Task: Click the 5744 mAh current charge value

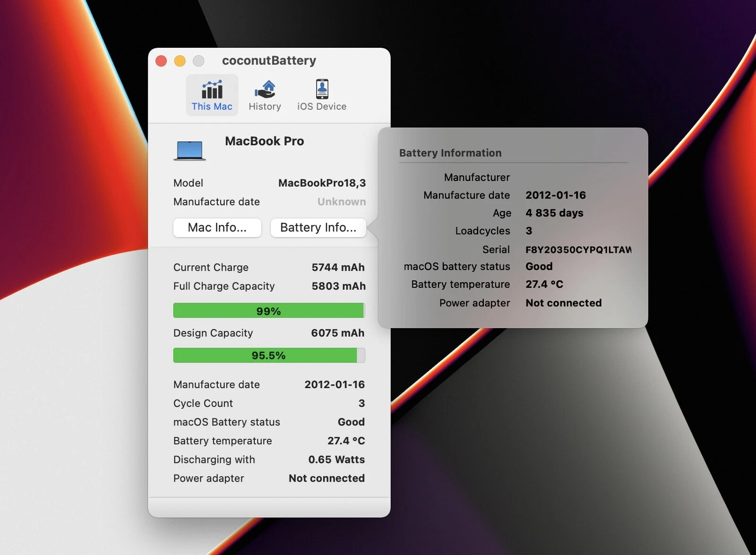Action: point(338,267)
